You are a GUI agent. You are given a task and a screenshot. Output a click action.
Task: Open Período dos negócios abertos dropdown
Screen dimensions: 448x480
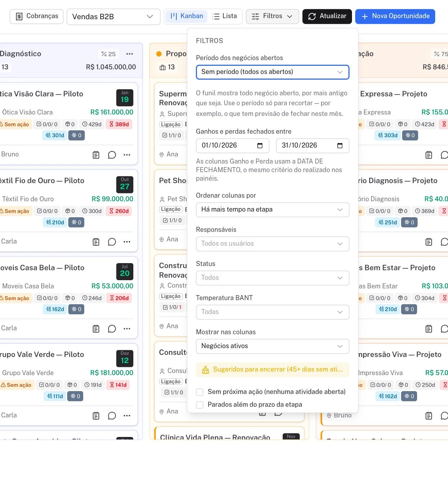click(x=273, y=72)
